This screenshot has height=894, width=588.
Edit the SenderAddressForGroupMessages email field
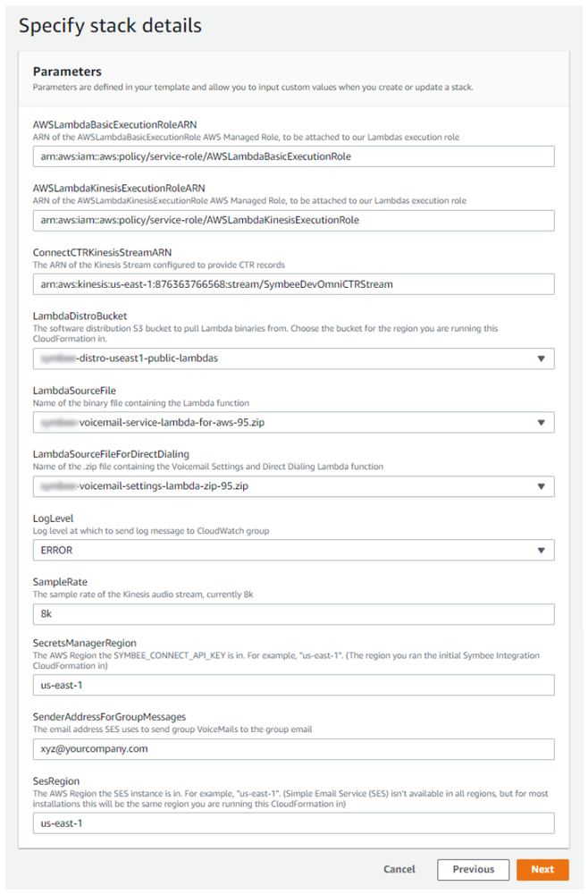coord(293,748)
